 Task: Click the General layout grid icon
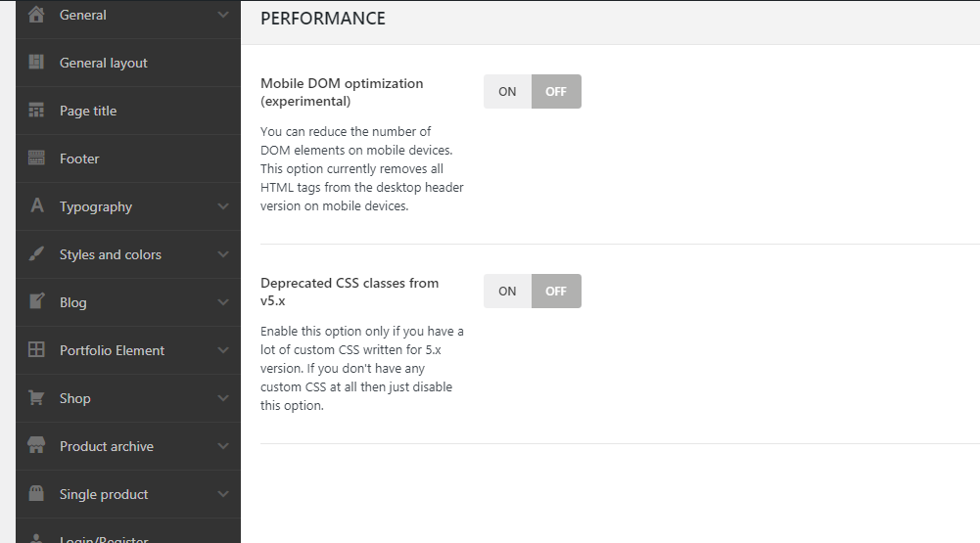[36, 63]
